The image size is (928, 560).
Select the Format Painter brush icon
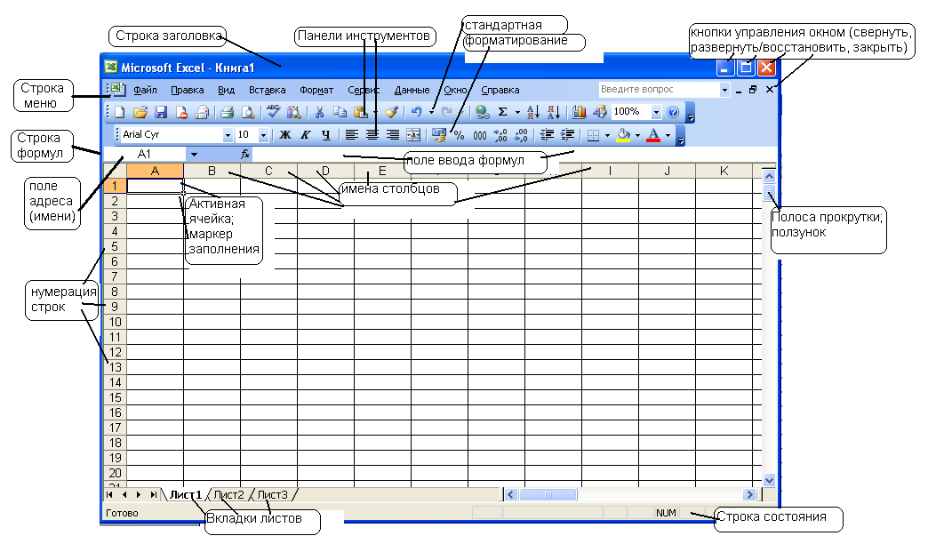coord(391,112)
